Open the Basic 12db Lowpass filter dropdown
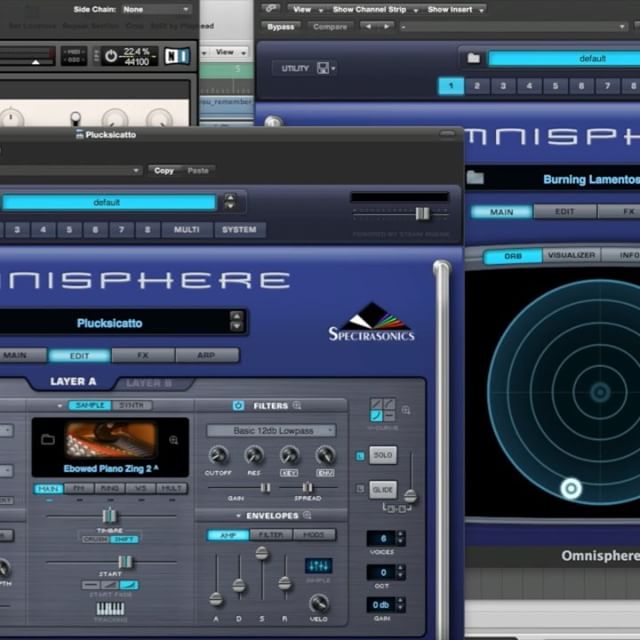 point(271,430)
